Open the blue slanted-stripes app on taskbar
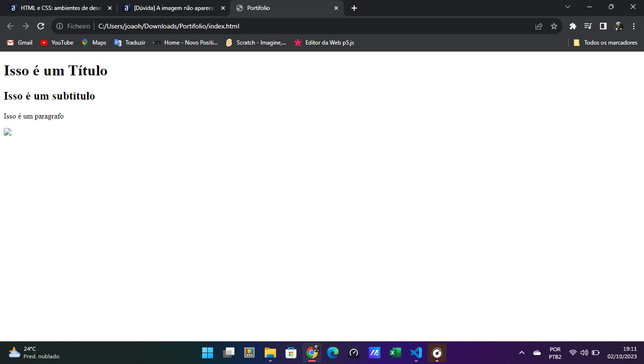The width and height of the screenshot is (644, 364). pyautogui.click(x=375, y=353)
